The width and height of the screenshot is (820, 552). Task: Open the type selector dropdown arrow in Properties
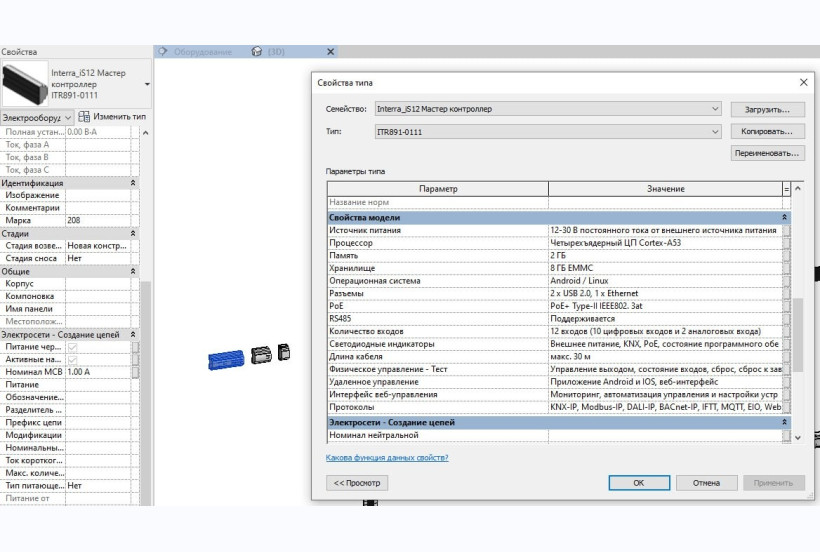coord(147,84)
